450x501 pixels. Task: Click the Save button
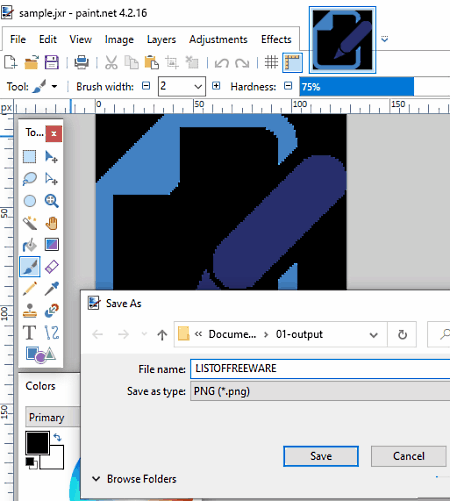[321, 456]
